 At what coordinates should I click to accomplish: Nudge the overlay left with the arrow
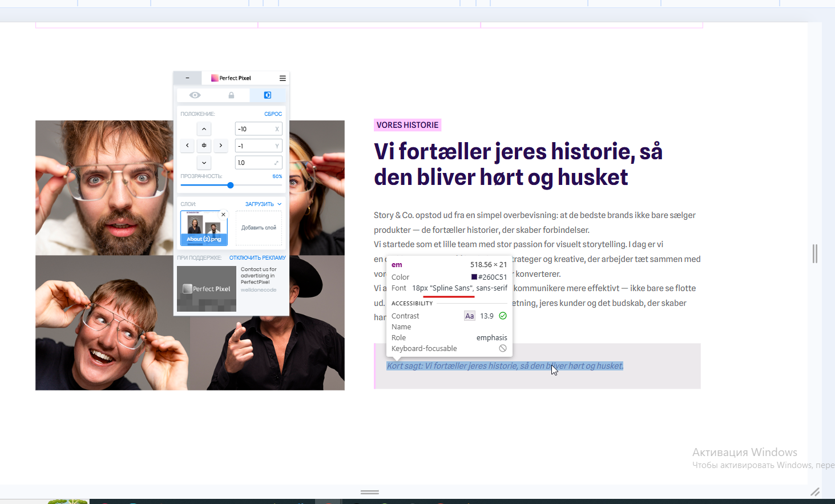tap(187, 146)
